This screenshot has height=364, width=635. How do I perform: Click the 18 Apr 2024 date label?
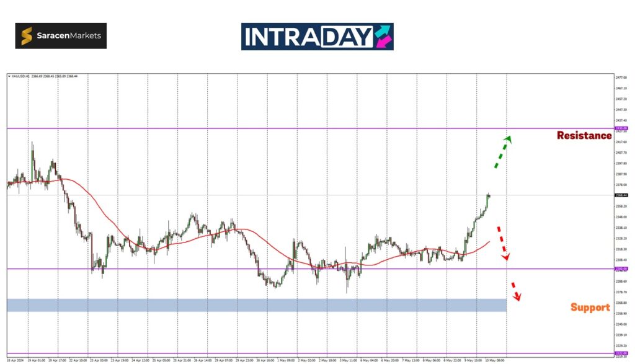tap(15, 360)
